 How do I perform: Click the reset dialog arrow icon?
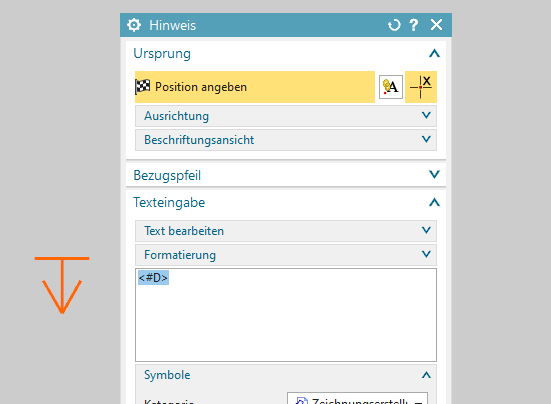pos(394,25)
